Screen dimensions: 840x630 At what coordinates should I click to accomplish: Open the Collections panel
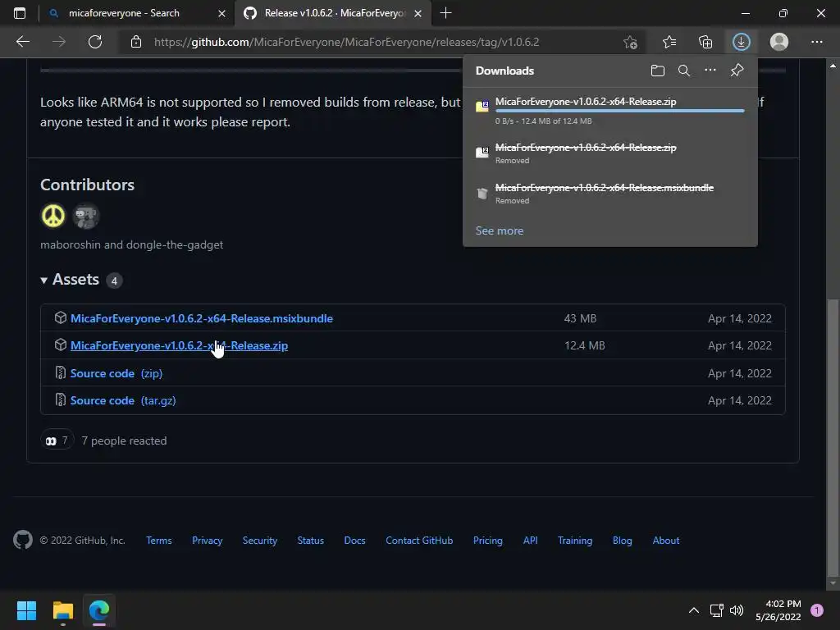pyautogui.click(x=705, y=42)
